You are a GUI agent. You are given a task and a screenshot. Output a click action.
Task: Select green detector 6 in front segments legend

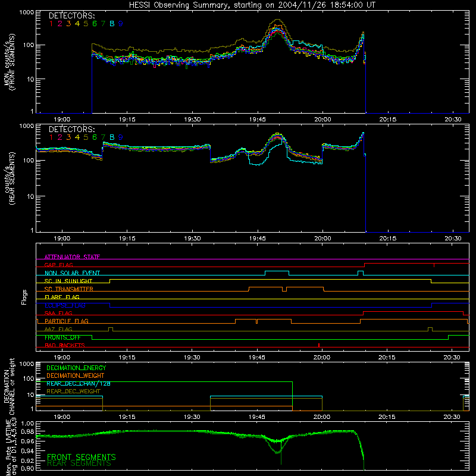coord(95,24)
